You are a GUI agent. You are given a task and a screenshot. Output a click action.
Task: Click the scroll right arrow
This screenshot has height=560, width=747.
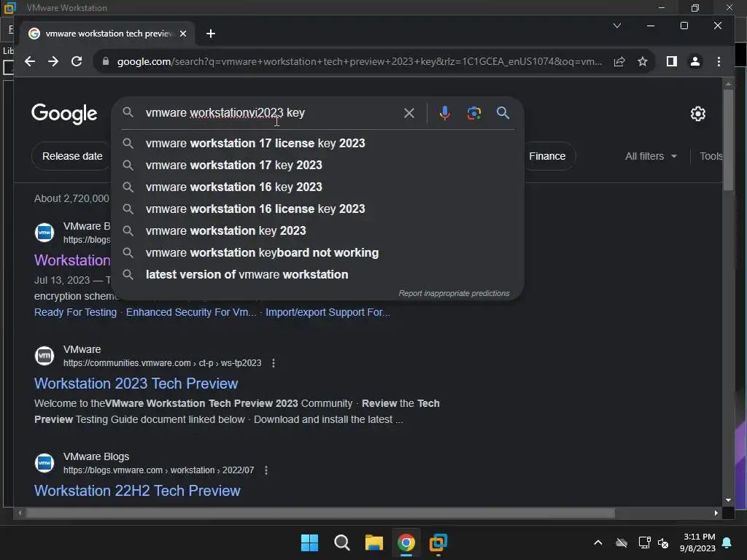tap(716, 513)
